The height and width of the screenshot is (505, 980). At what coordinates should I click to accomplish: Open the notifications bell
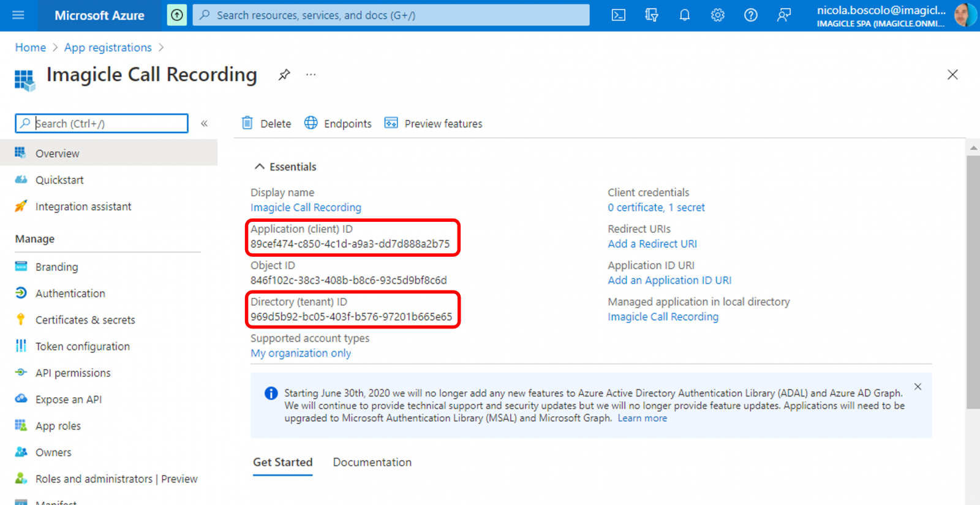[685, 15]
